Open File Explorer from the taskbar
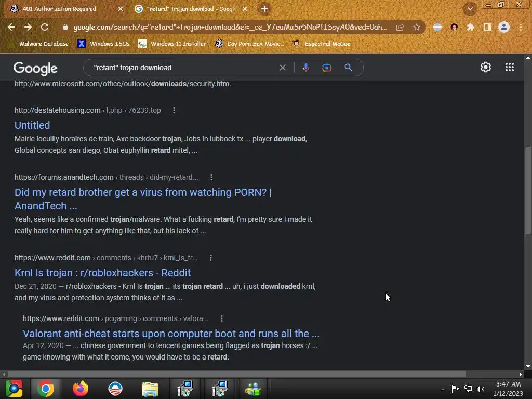532x399 pixels. click(x=150, y=389)
